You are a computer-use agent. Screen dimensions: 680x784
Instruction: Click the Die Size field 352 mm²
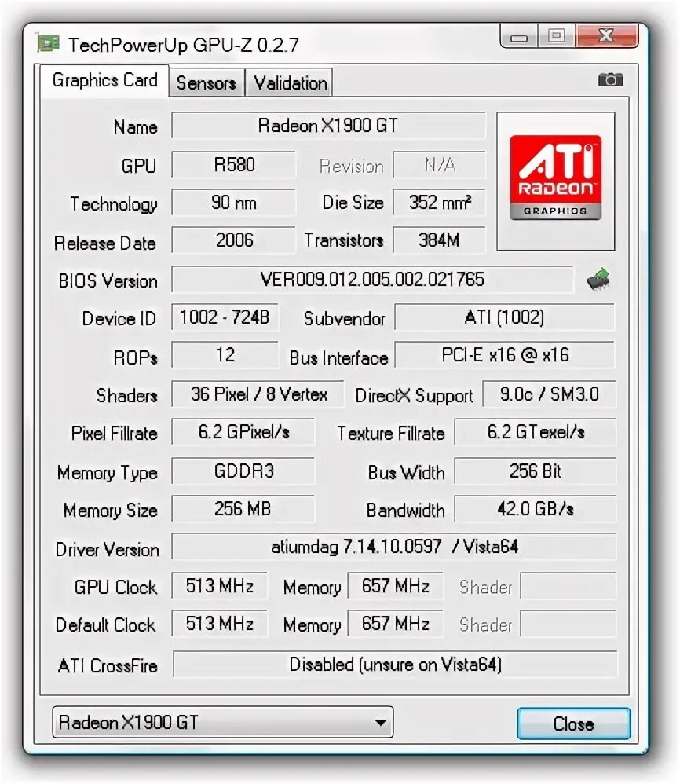click(x=439, y=203)
